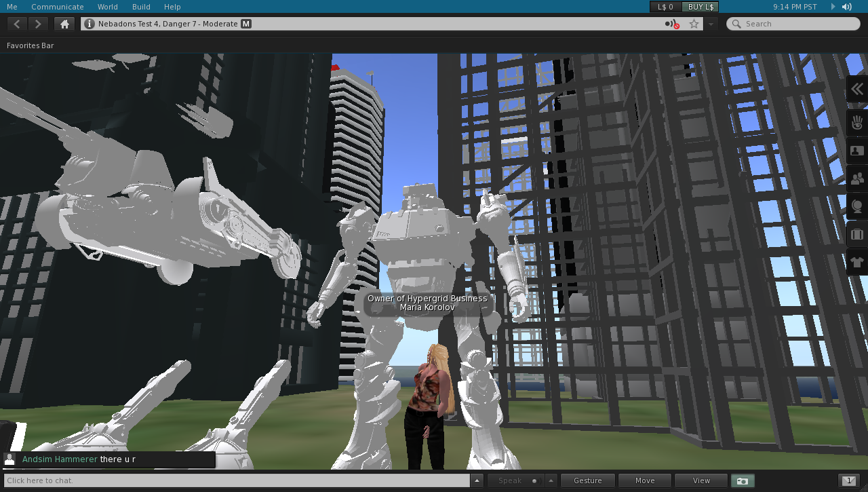Open the Move controls
868x492 pixels.
coord(645,480)
